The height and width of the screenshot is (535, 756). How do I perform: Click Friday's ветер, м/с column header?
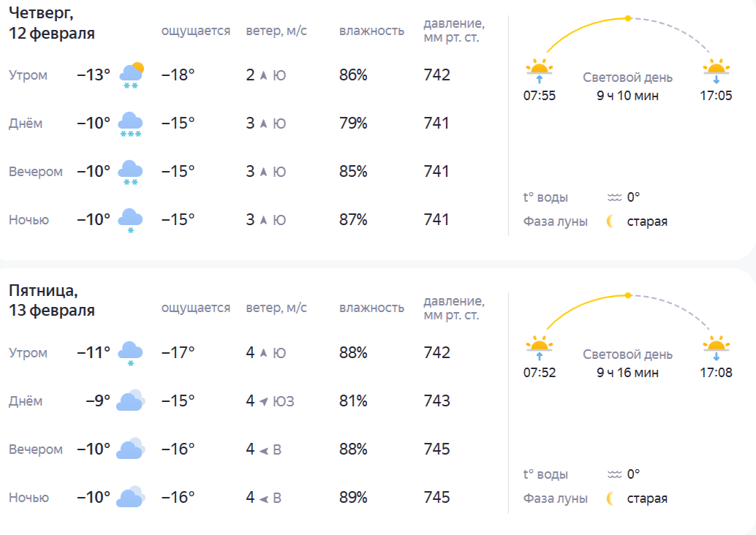[276, 308]
